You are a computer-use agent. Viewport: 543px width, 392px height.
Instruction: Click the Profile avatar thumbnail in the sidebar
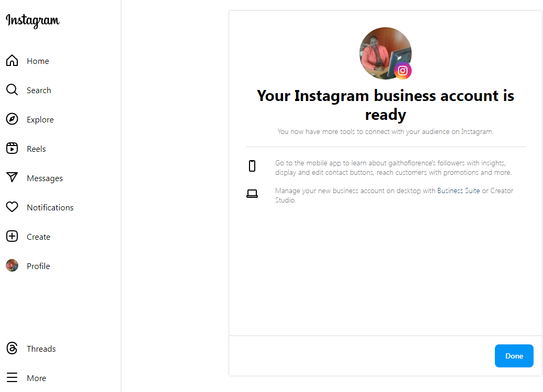12,265
